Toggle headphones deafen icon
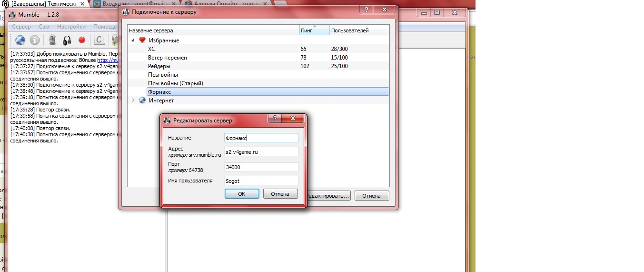 [67, 40]
